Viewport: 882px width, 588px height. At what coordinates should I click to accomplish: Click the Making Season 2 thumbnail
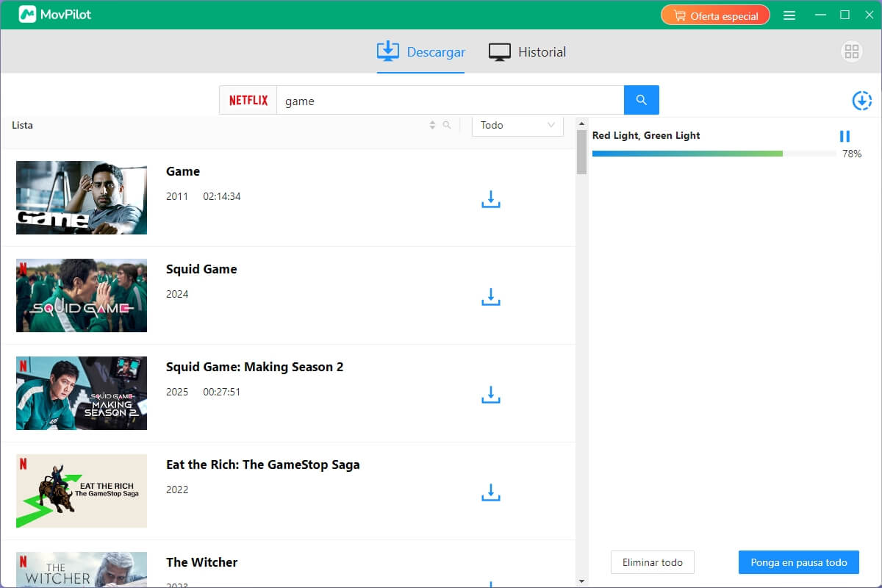82,393
